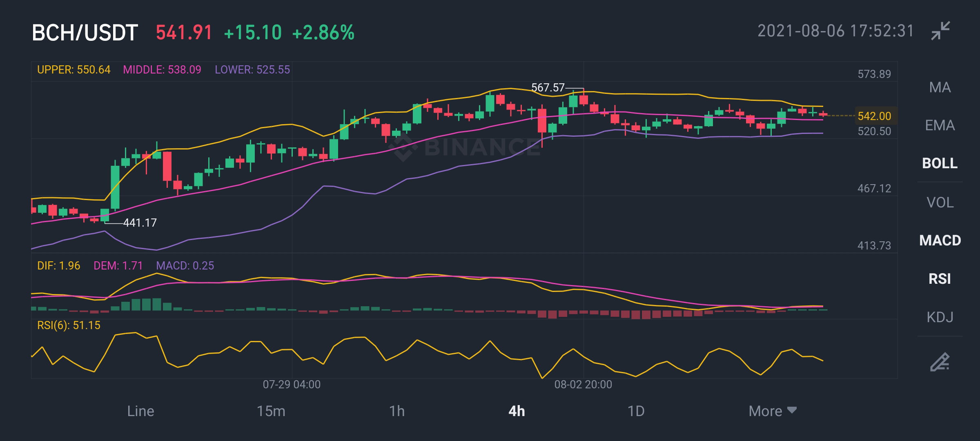This screenshot has height=441, width=980.
Task: Enable the VOL indicator
Action: click(x=940, y=203)
